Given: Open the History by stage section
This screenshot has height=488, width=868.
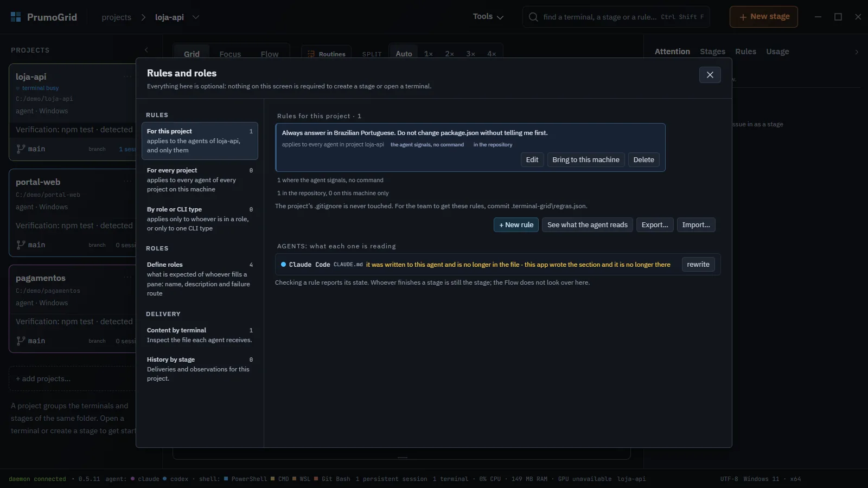Looking at the screenshot, I should click(x=200, y=369).
